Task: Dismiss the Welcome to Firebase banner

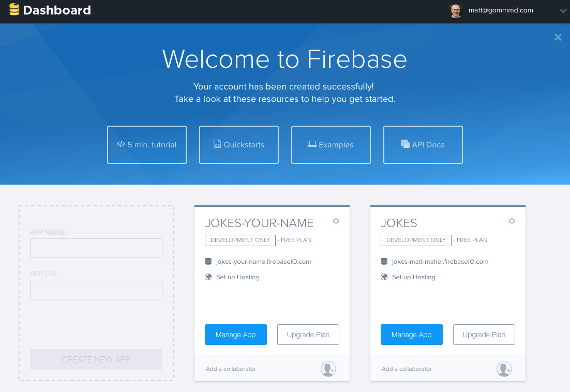Action: click(558, 37)
